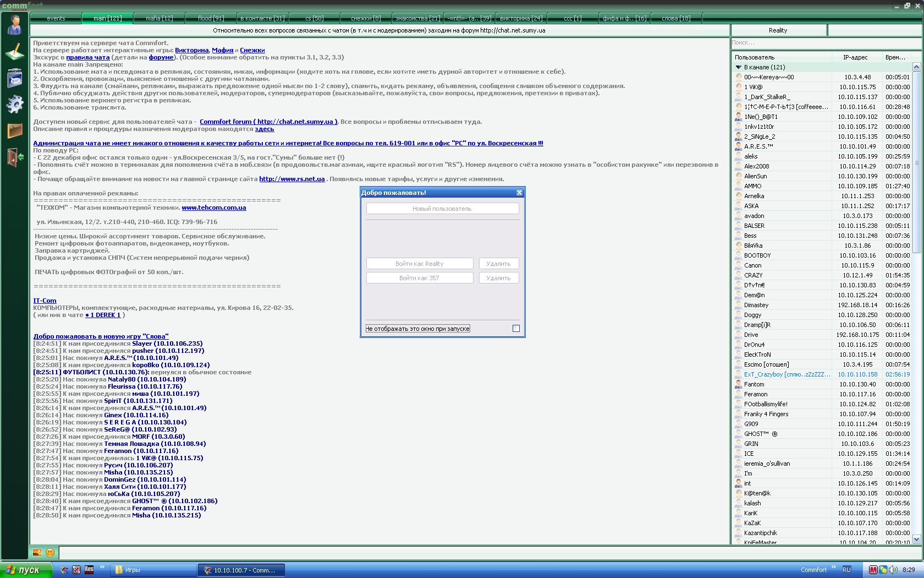The height and width of the screenshot is (578, 924).
Task: Open the RU language selector
Action: pos(846,570)
